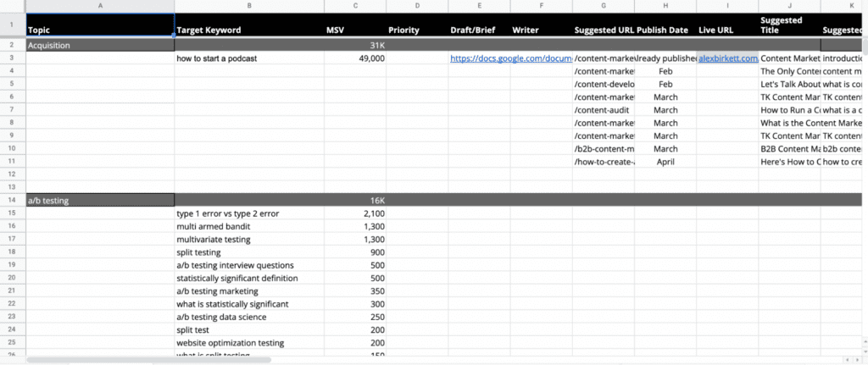Select the 'how to start a podcast' cell

point(249,58)
